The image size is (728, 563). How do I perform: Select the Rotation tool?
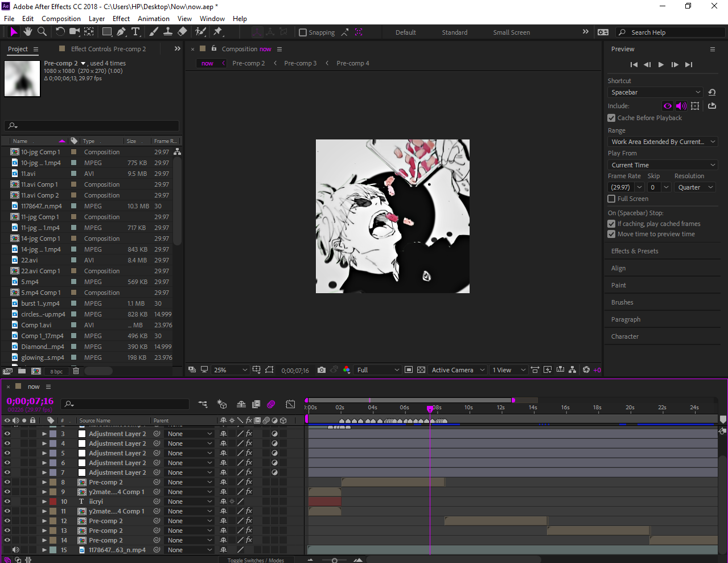point(61,32)
